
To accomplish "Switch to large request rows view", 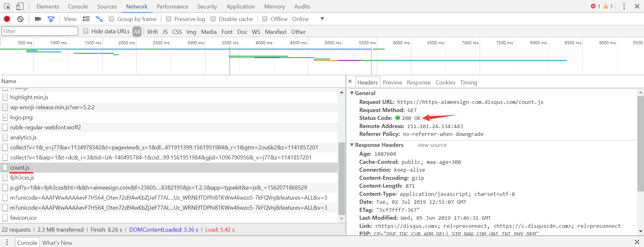I will point(86,19).
